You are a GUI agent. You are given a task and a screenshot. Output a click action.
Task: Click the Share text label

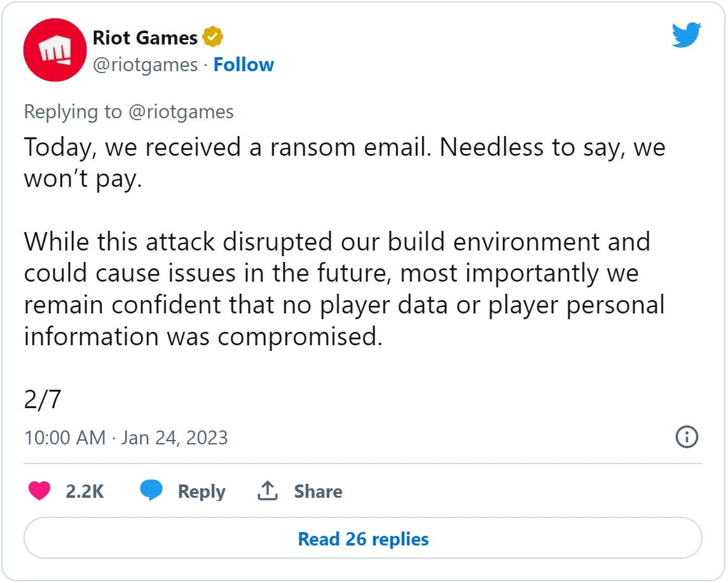coord(318,491)
